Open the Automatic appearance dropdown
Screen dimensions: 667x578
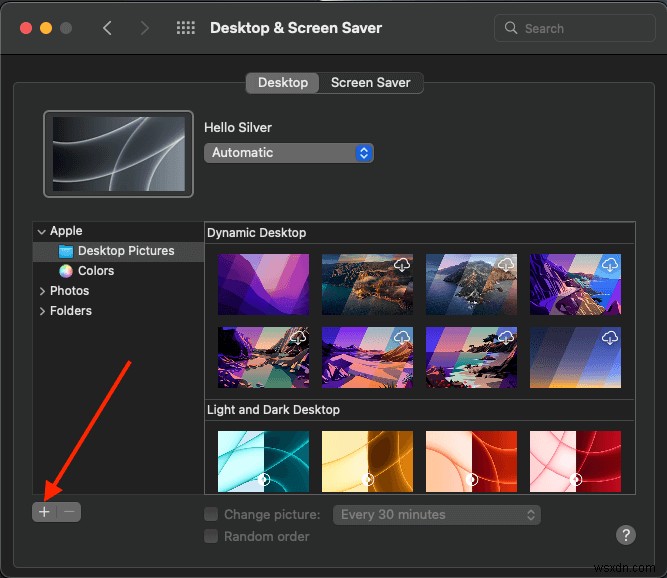pos(289,153)
